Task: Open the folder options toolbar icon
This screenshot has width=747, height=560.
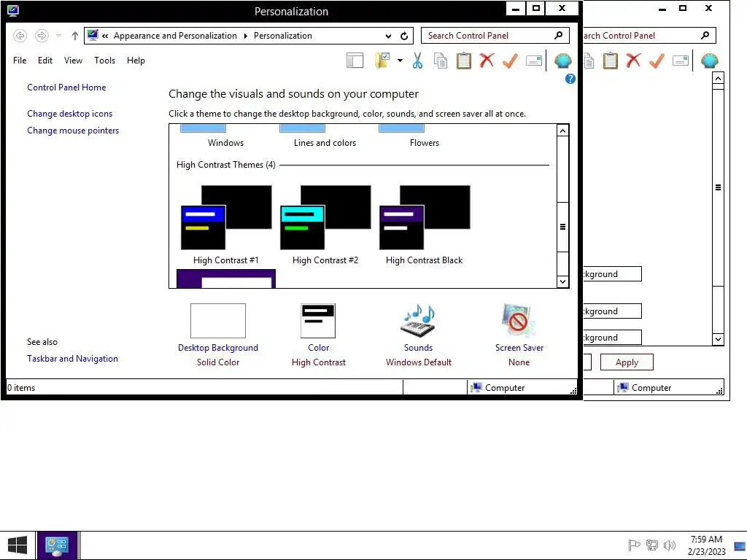Action: click(382, 61)
